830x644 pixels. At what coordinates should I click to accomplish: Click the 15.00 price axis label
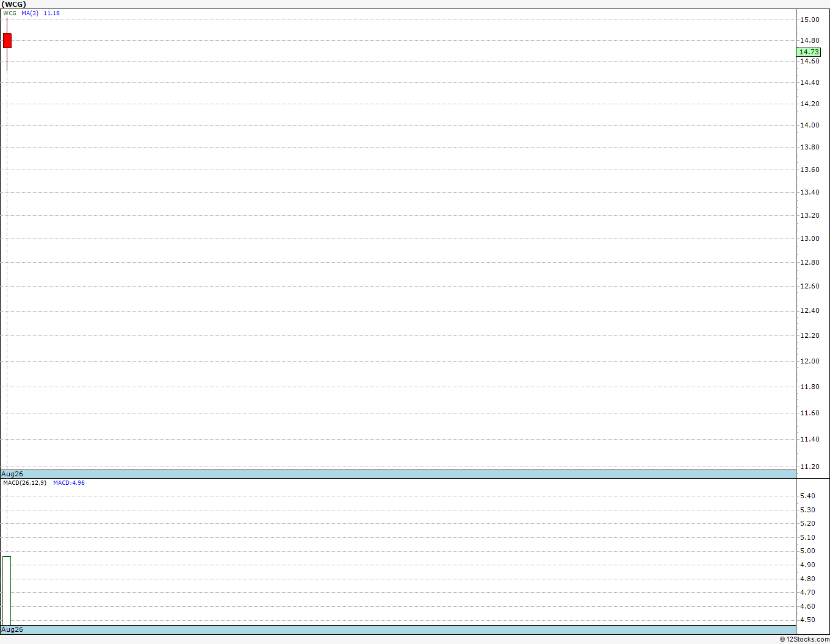tap(810, 20)
